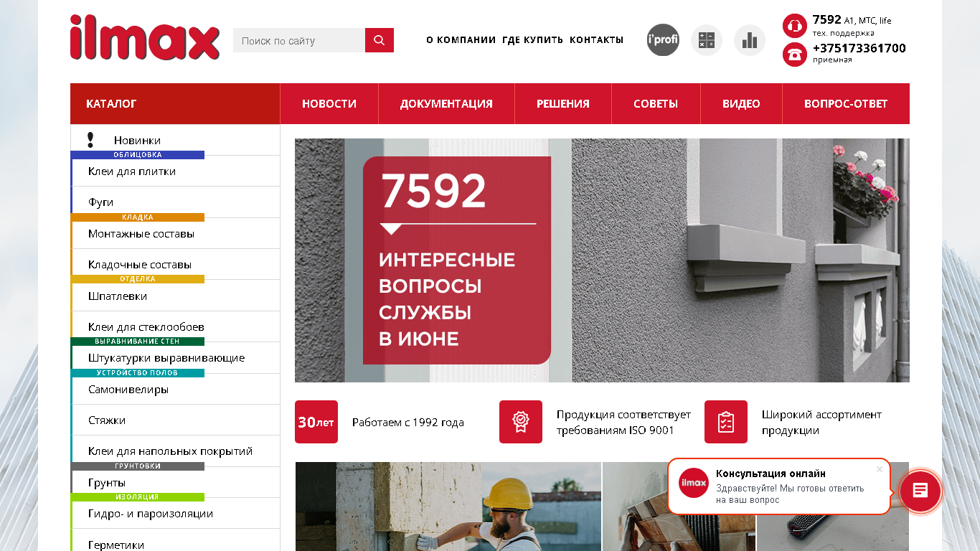
Task: Click the УСТРОЙСТВО ПОЛОВ teal section label
Action: click(x=138, y=373)
